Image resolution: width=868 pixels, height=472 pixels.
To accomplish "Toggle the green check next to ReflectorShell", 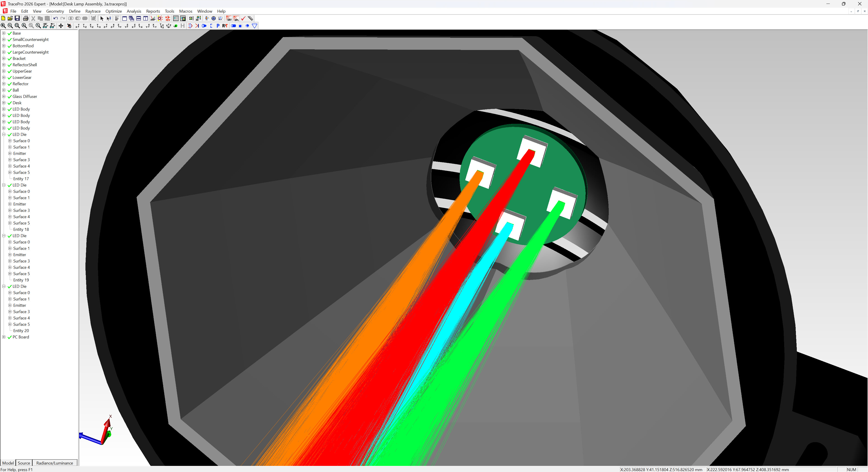I will coord(9,65).
